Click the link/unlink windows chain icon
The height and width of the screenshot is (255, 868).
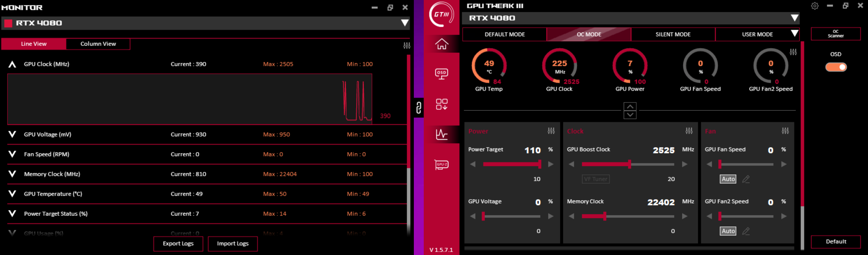(x=418, y=107)
